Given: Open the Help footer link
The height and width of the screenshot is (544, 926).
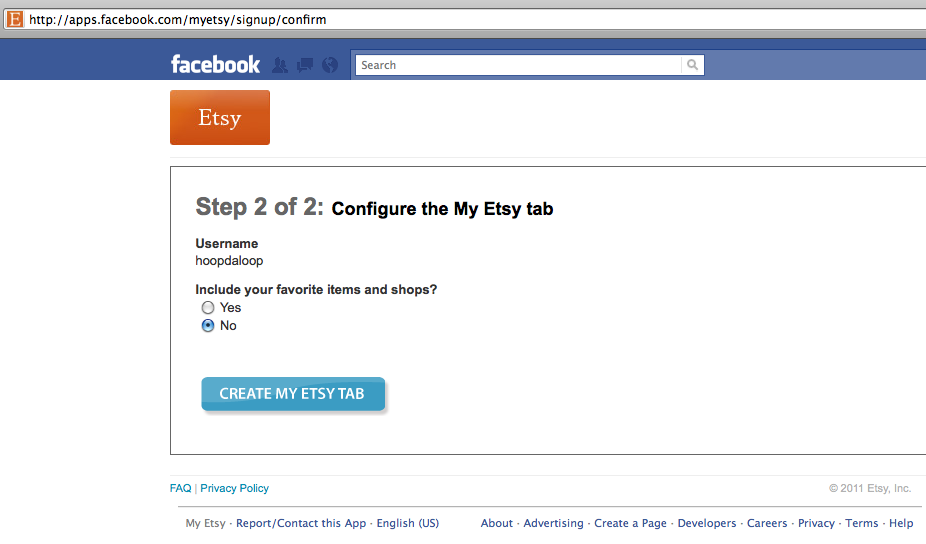Looking at the screenshot, I should coord(901,523).
